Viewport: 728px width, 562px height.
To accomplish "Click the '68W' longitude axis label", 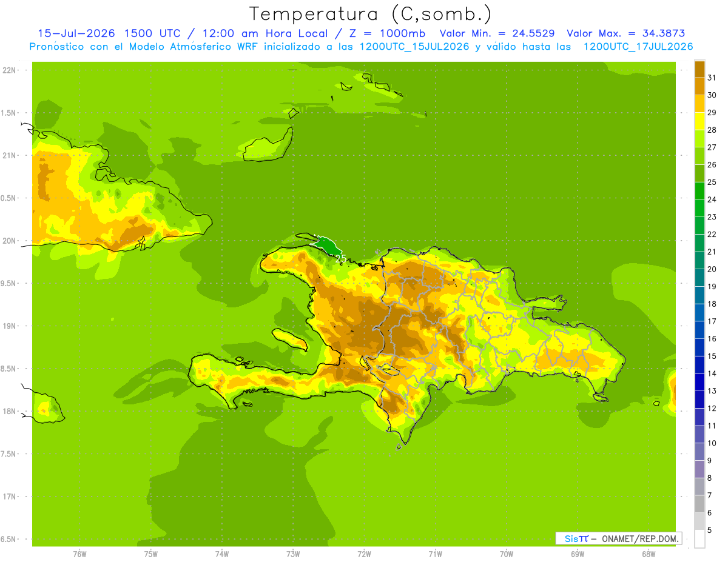I will pos(648,554).
